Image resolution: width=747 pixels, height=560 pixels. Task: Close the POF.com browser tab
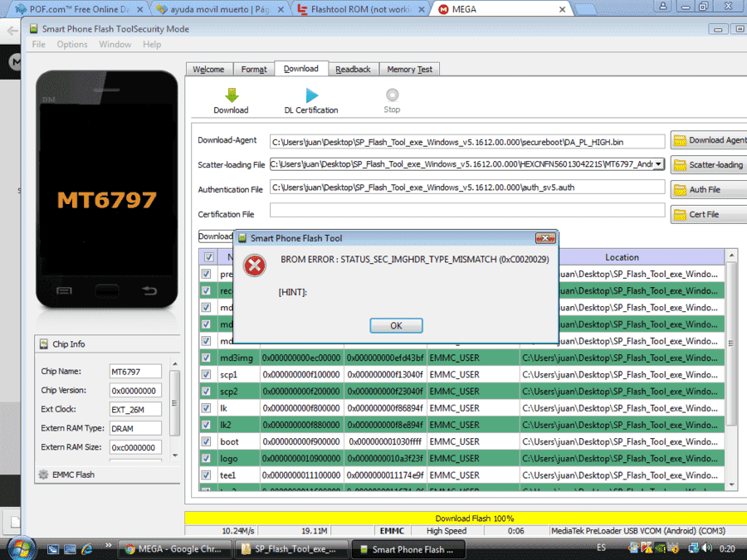coord(140,9)
